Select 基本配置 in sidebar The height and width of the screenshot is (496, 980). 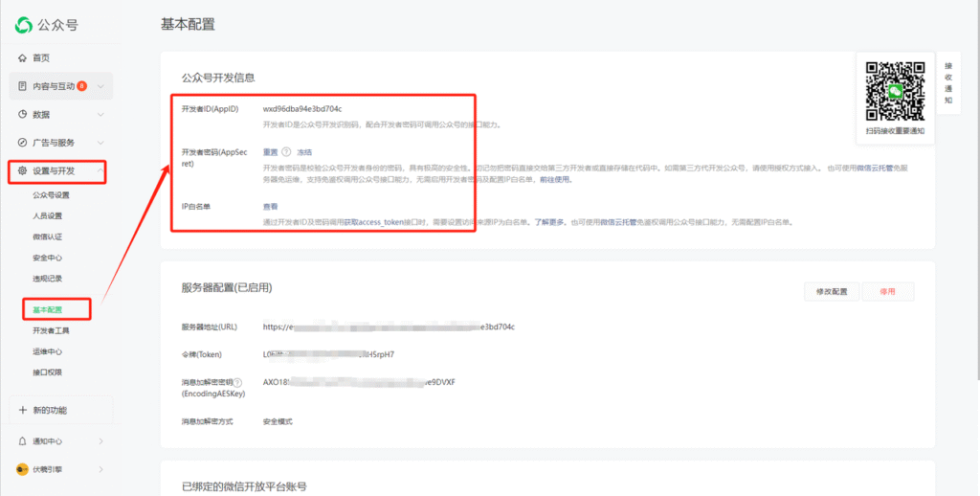(48, 310)
